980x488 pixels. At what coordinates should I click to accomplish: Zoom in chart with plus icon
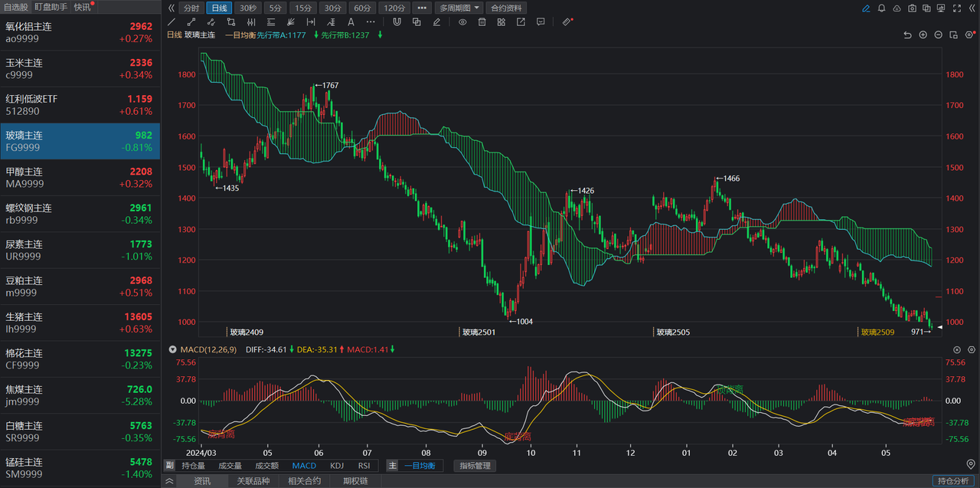tap(923, 34)
